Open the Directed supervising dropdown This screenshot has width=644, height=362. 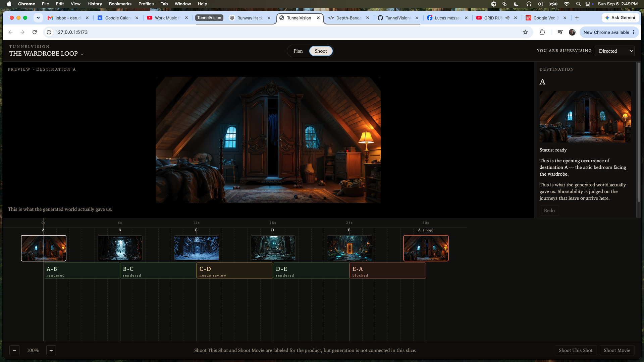[x=614, y=51]
